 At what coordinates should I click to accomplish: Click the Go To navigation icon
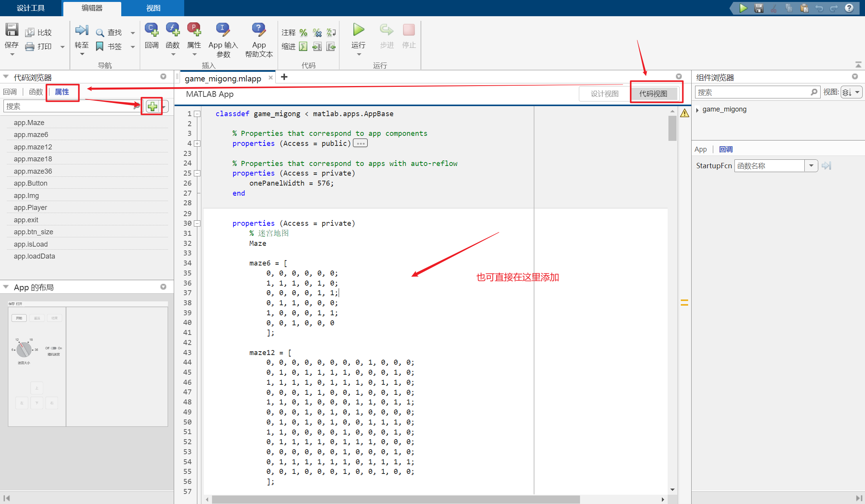[81, 30]
